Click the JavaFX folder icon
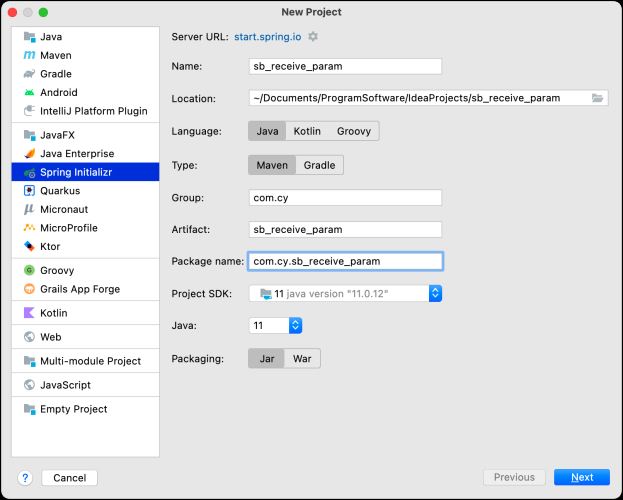Screen dimensions: 623x500 (x=29, y=135)
